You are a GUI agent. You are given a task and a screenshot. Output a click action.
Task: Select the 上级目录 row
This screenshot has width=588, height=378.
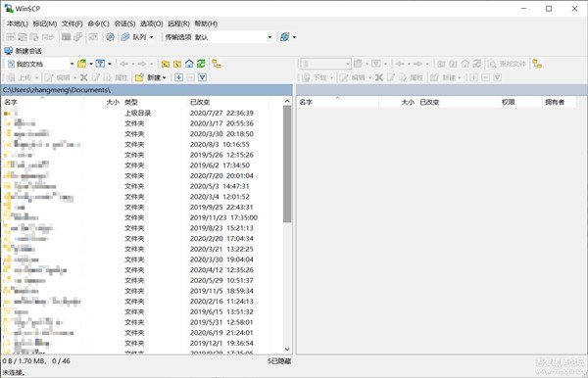(142, 113)
